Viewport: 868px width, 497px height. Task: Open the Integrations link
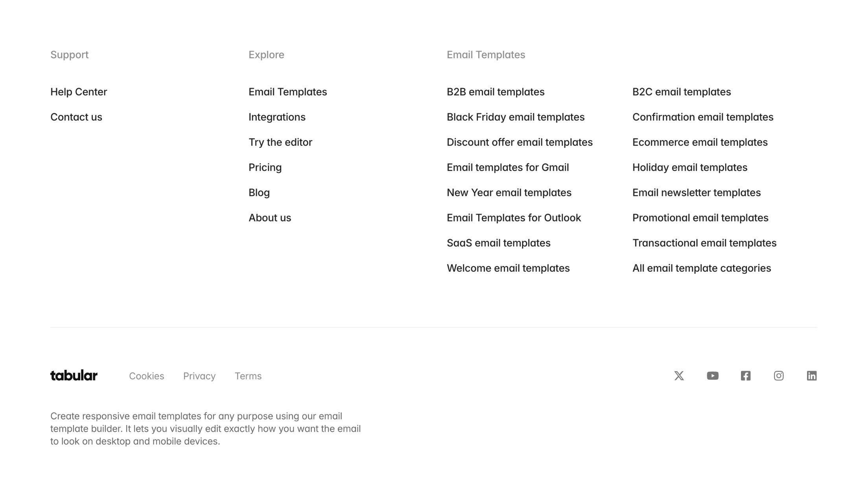[277, 117]
